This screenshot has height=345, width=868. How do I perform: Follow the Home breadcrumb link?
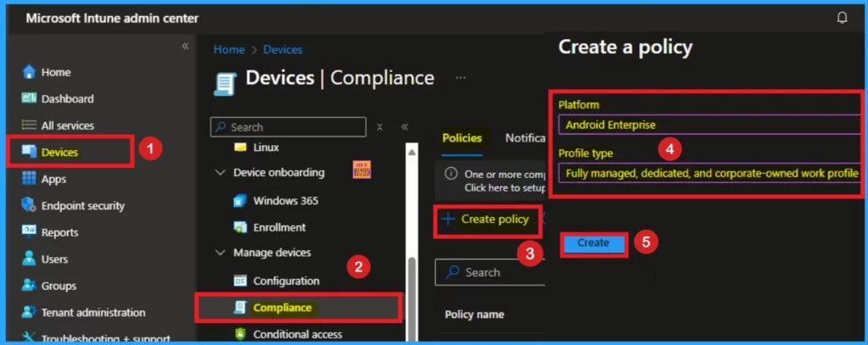[x=229, y=49]
